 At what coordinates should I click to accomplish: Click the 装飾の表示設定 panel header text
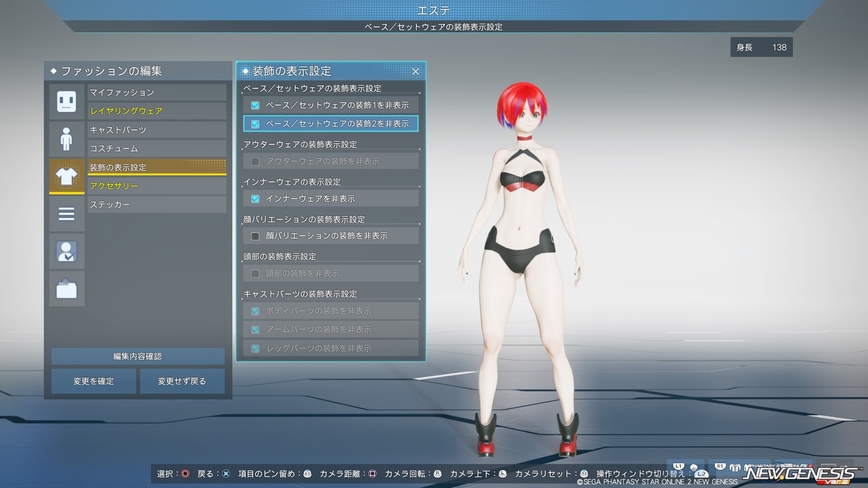(292, 71)
